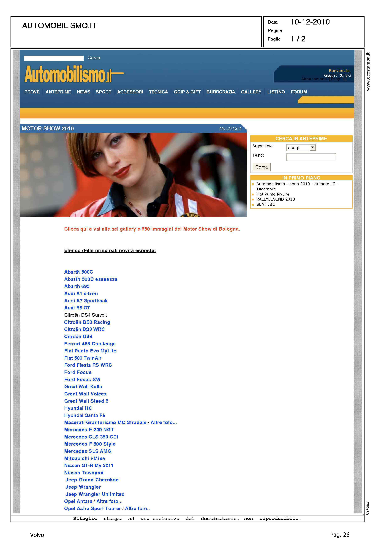This screenshot has width=392, height=550.
Task: Go to the GALLERY menu
Action: 251,92
